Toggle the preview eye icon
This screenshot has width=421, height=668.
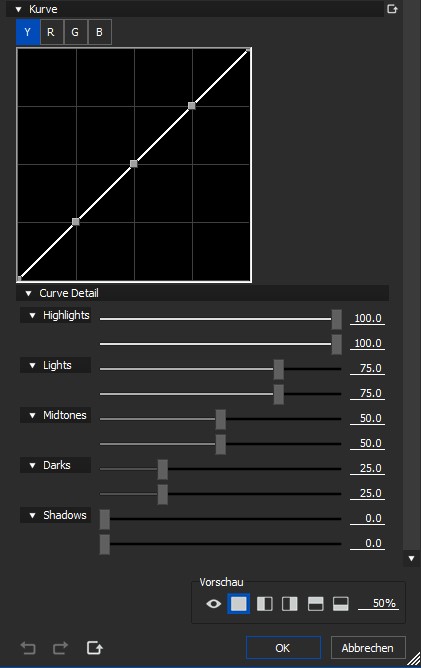click(213, 604)
